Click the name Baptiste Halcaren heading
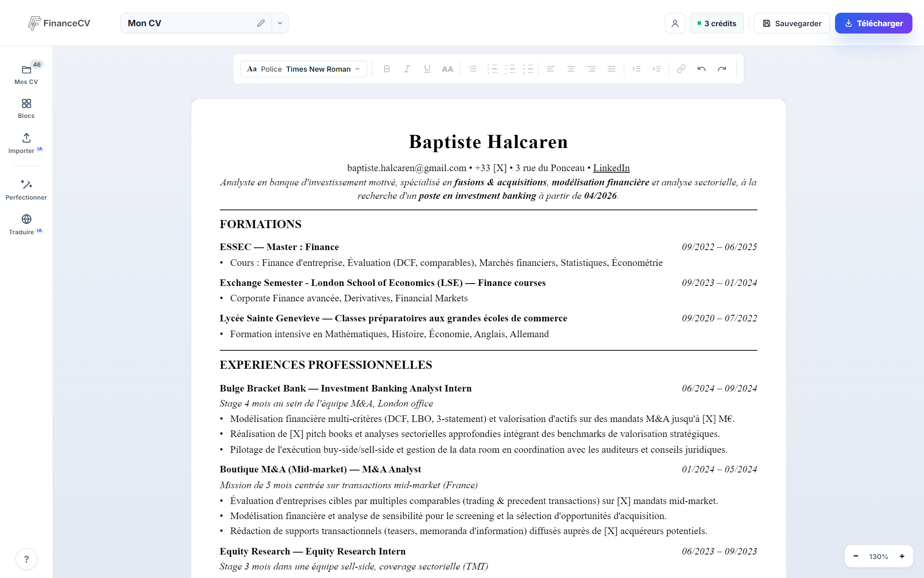Screen dimensions: 924x578 [488, 142]
